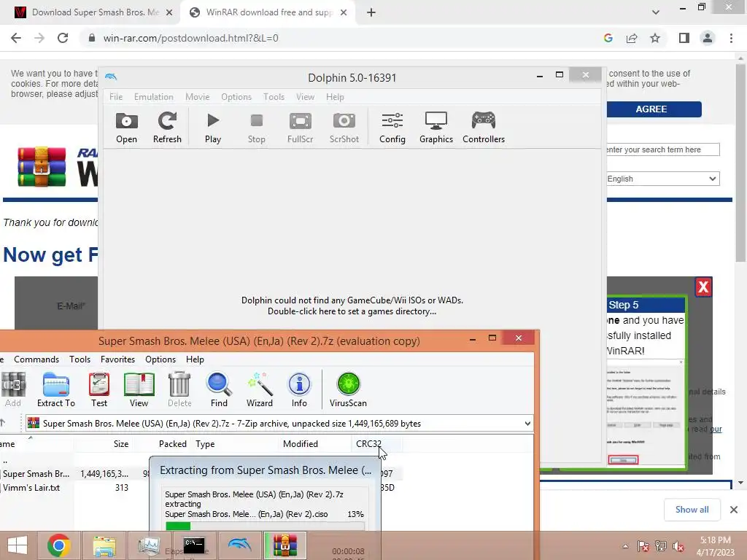The height and width of the screenshot is (560, 747).
Task: Open the Commands menu in WinRAR
Action: pyautogui.click(x=36, y=359)
